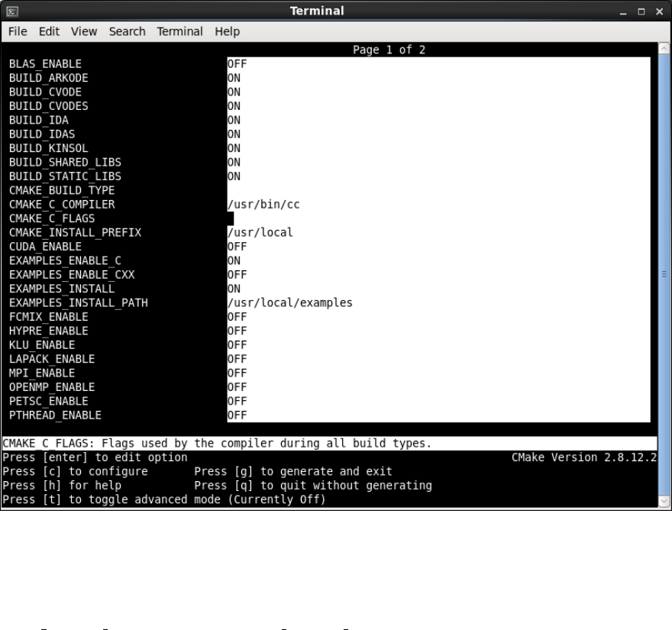The image size is (672, 630).
Task: Select the EXAMPLES_ENABLE_C option name
Action: (65, 261)
